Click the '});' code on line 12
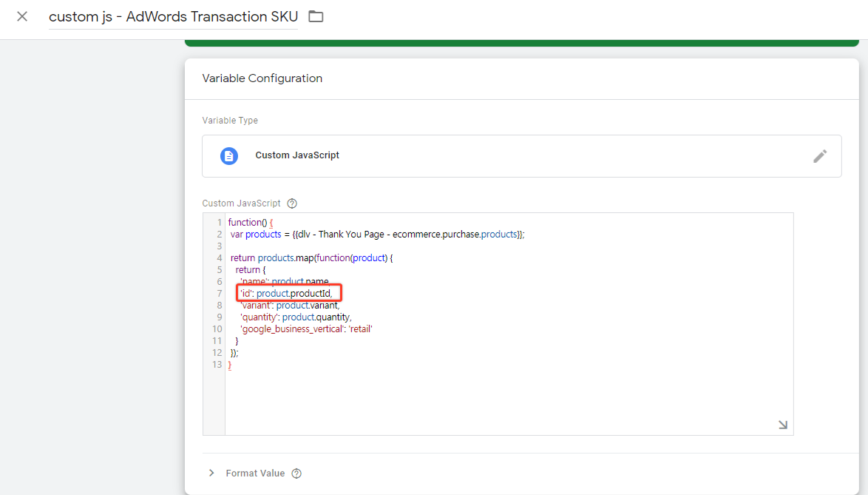868x495 pixels. [x=234, y=353]
